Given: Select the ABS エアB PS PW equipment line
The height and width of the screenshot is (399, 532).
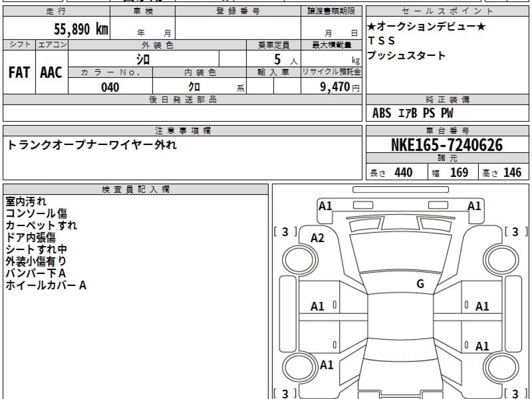Looking at the screenshot, I should tap(413, 113).
